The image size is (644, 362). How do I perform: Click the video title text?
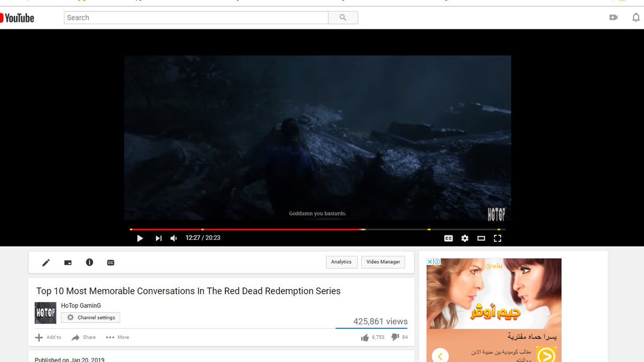coord(188,291)
